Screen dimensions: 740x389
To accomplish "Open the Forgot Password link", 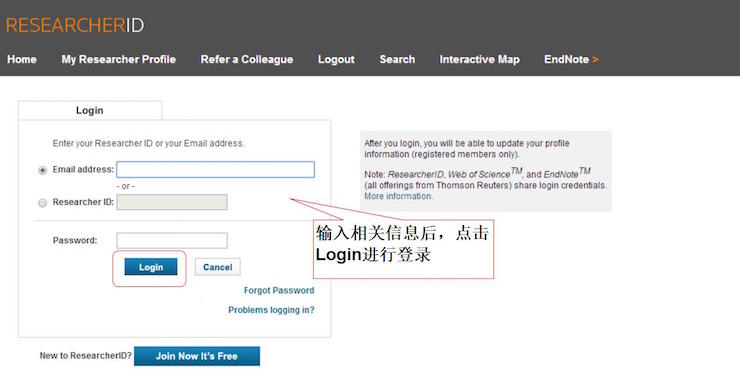I will coord(279,290).
